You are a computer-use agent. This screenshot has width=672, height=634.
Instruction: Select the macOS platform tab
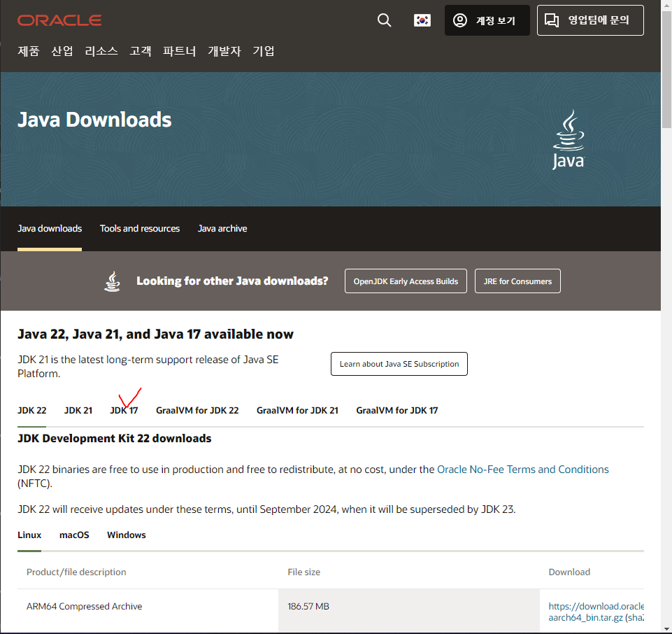(x=74, y=535)
